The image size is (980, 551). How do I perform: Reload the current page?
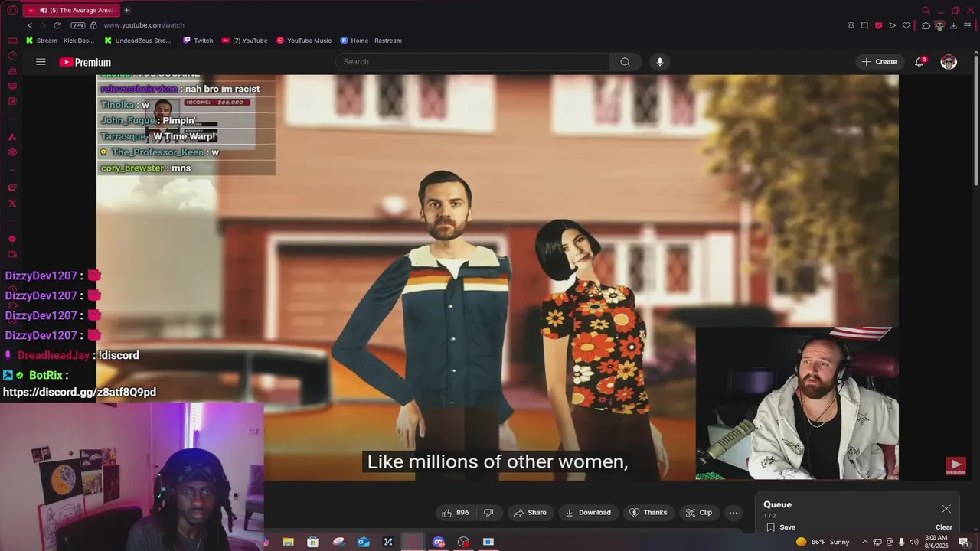coord(57,25)
